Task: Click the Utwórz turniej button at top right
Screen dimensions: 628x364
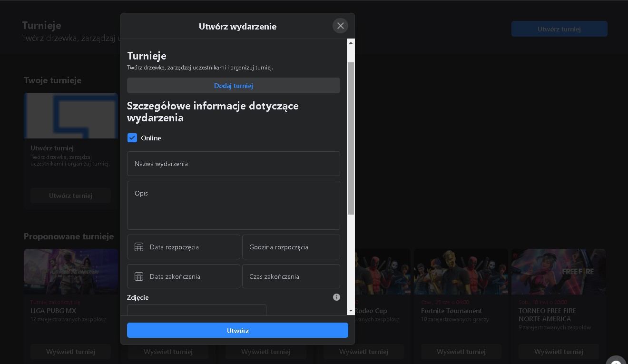Action: point(559,29)
